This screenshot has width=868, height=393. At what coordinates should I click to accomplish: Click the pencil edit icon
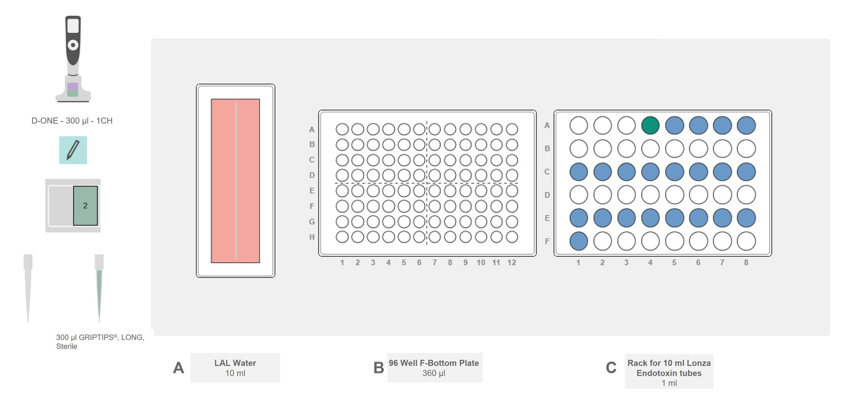coord(73,150)
